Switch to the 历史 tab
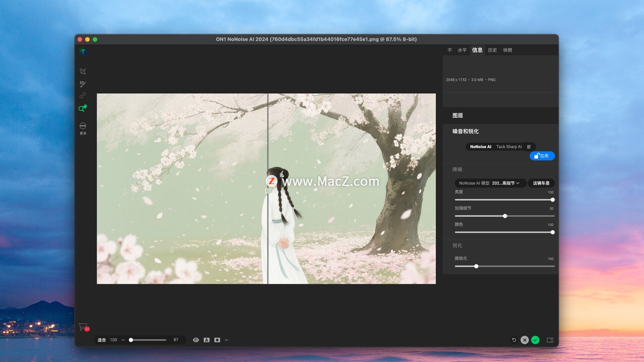 (492, 50)
